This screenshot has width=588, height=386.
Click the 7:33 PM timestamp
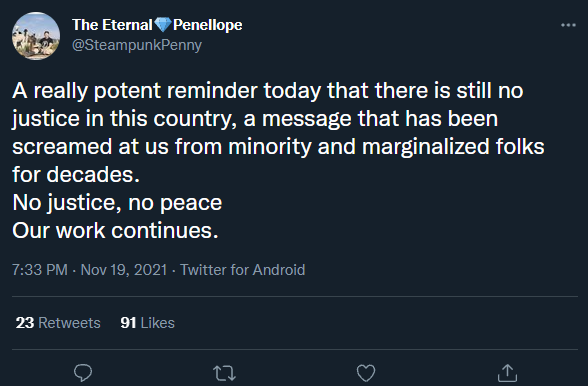[40, 270]
